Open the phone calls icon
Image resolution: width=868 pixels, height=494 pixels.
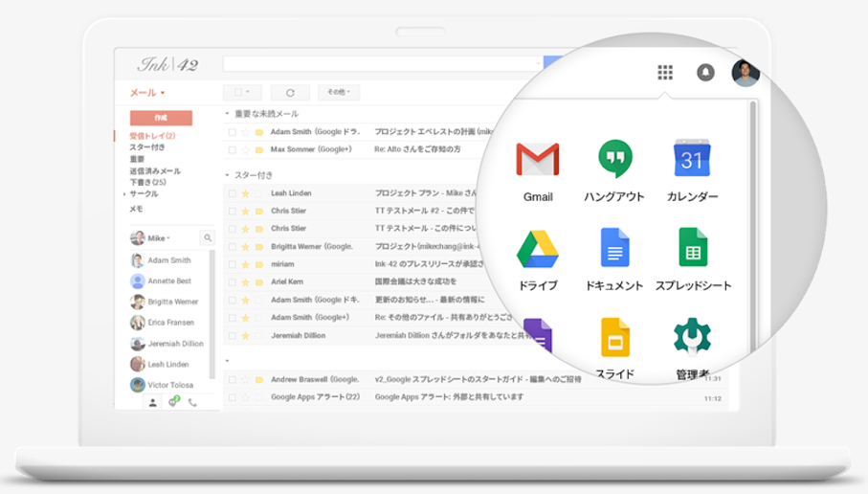click(x=192, y=403)
